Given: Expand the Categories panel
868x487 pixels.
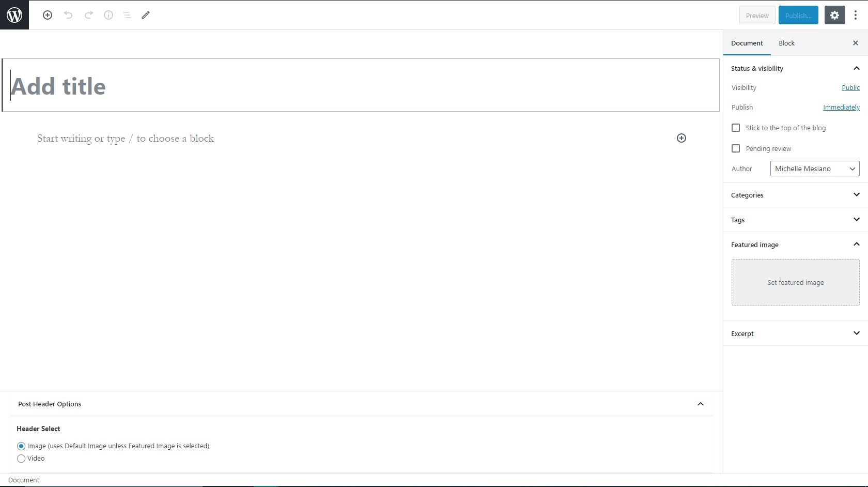Looking at the screenshot, I should coord(795,195).
